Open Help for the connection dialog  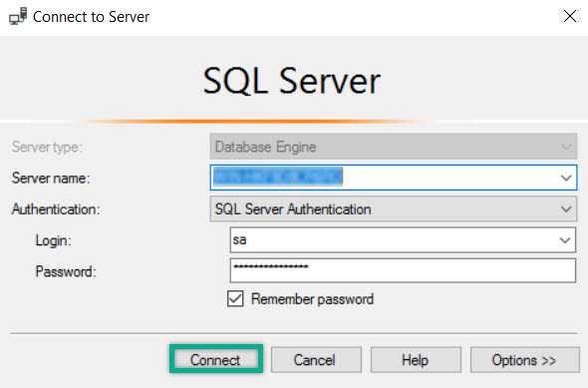point(416,359)
